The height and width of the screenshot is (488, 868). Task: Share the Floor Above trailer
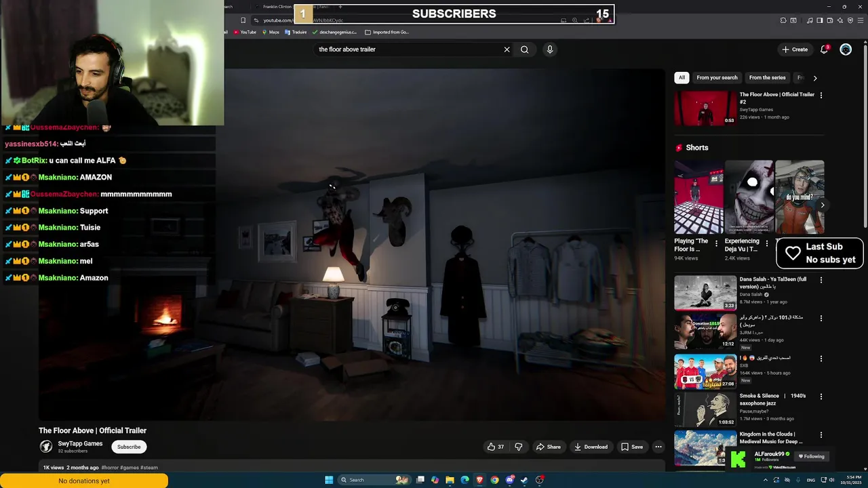pyautogui.click(x=549, y=447)
